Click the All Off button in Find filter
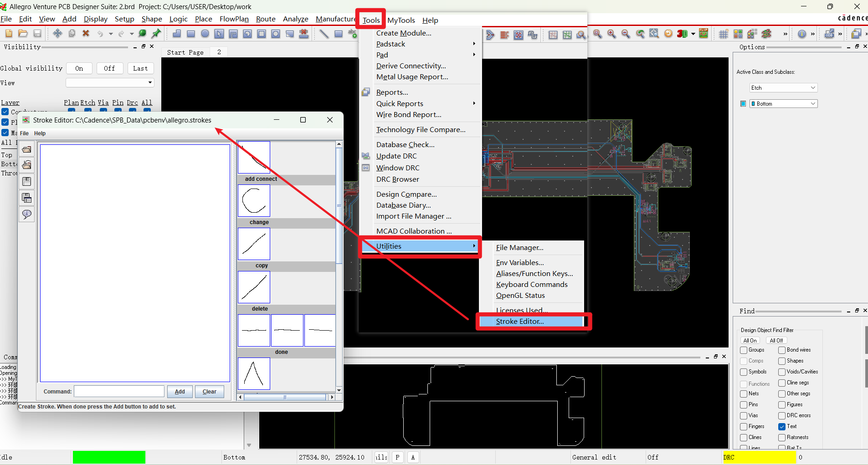Screen dimensions: 868x465 point(776,340)
